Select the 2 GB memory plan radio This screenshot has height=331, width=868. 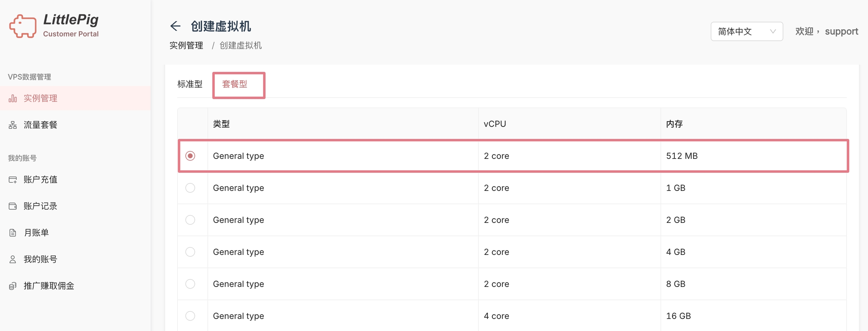click(190, 220)
